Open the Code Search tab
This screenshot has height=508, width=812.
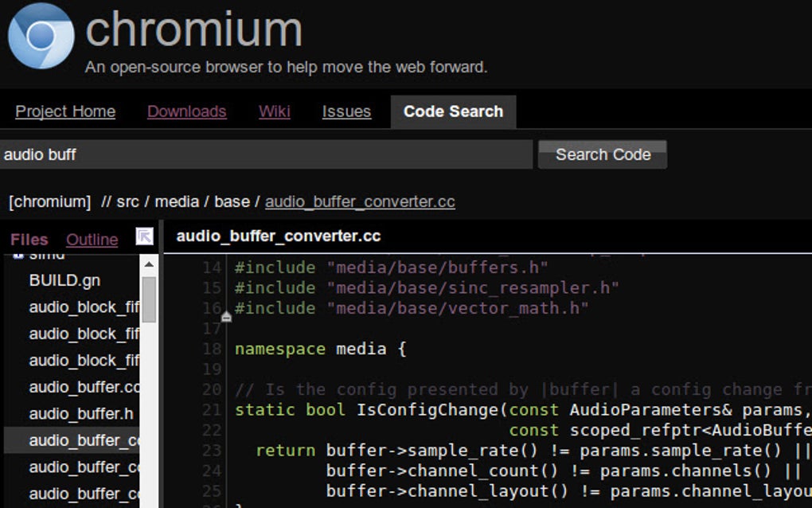tap(453, 112)
